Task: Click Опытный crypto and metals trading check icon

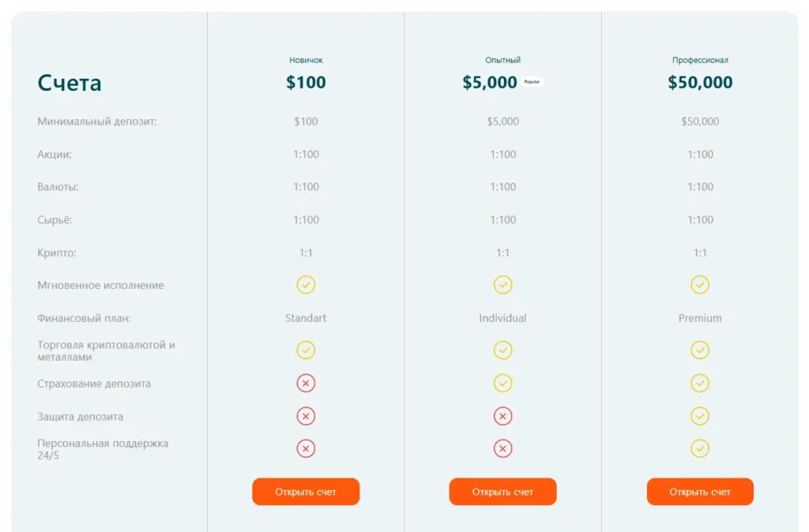Action: click(502, 350)
